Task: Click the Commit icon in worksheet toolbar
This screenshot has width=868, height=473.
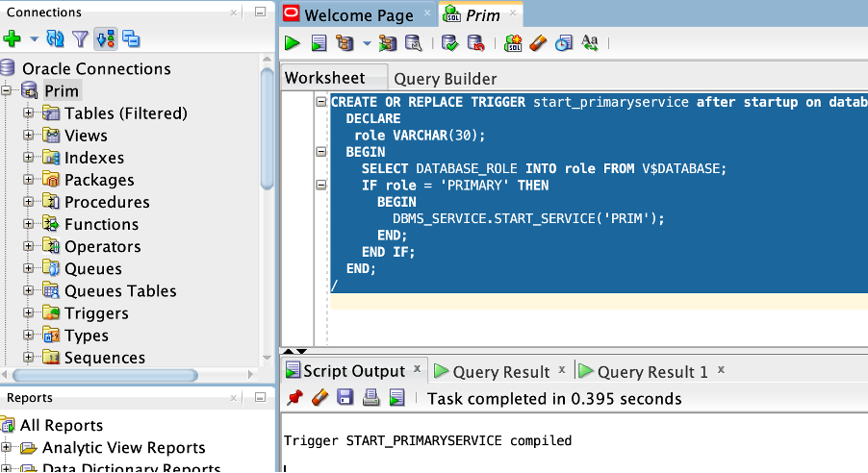Action: 449,43
